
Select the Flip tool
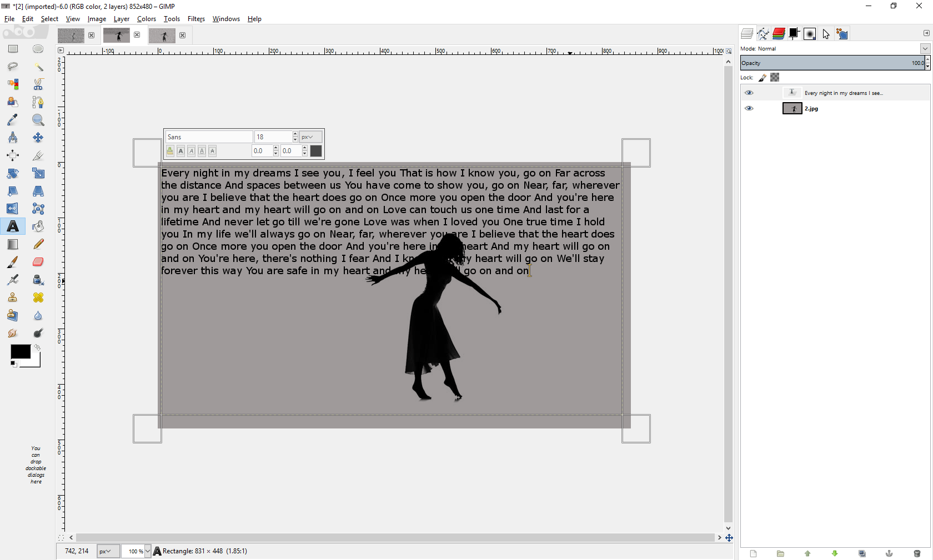pos(13,209)
